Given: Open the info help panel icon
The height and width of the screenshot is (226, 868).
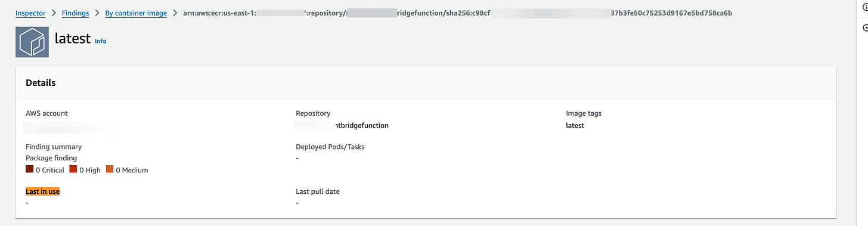Looking at the screenshot, I should [x=865, y=7].
